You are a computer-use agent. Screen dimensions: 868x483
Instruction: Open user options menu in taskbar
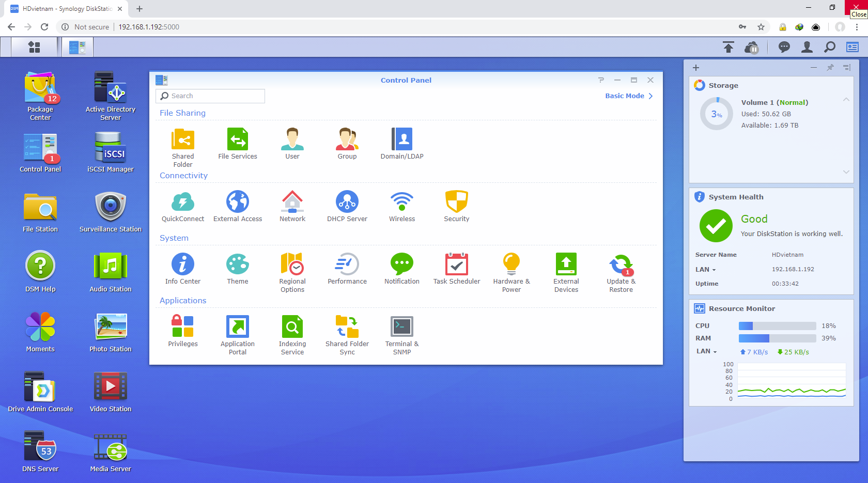807,48
